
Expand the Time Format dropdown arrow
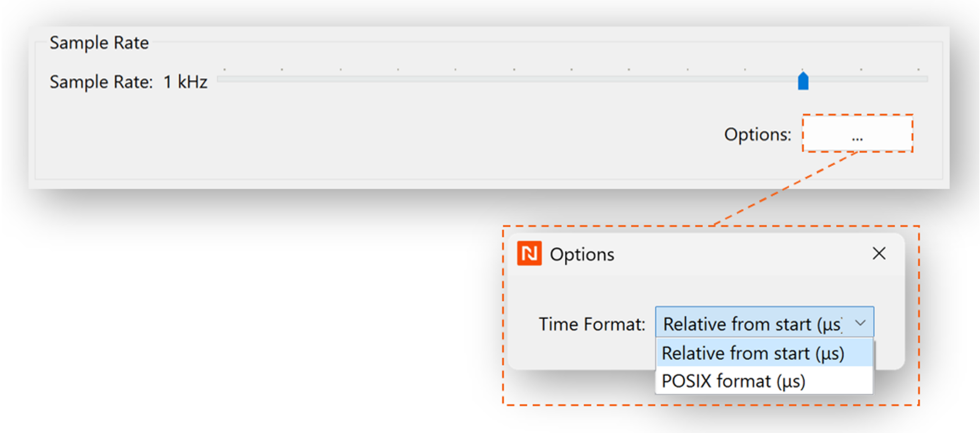click(x=860, y=323)
